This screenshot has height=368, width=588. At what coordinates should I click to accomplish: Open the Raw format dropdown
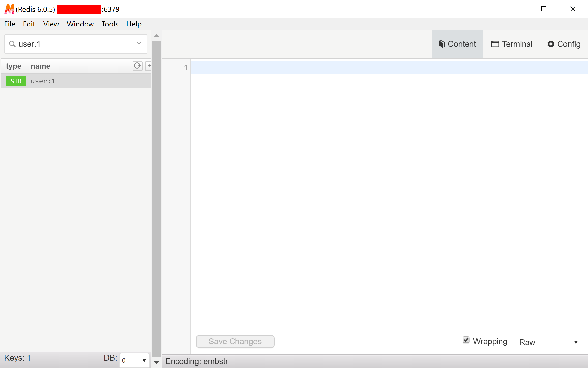tap(548, 342)
